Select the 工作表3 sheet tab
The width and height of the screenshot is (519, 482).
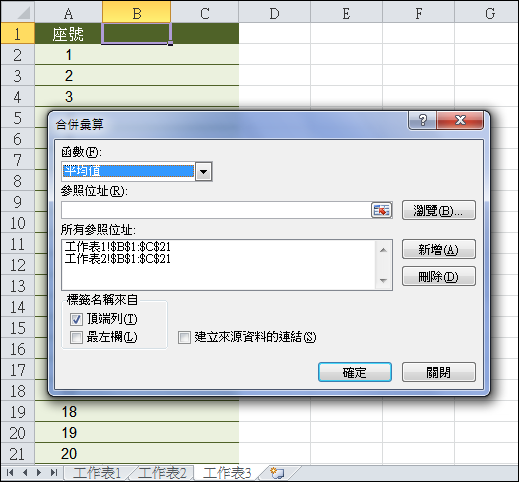click(x=227, y=473)
